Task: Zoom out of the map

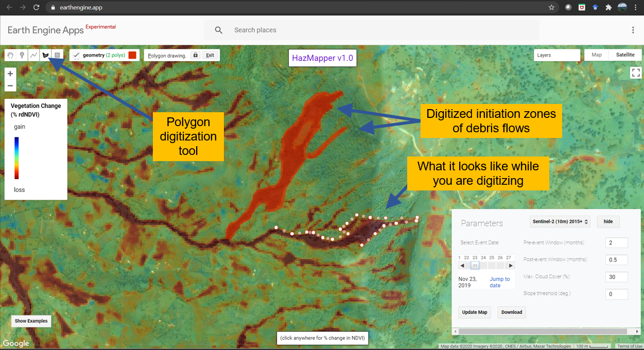Action: 10,85
